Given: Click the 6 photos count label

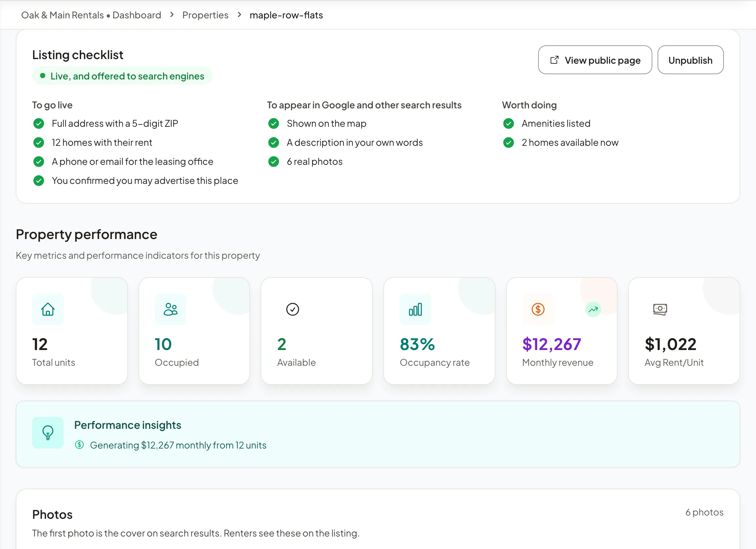Looking at the screenshot, I should (704, 512).
